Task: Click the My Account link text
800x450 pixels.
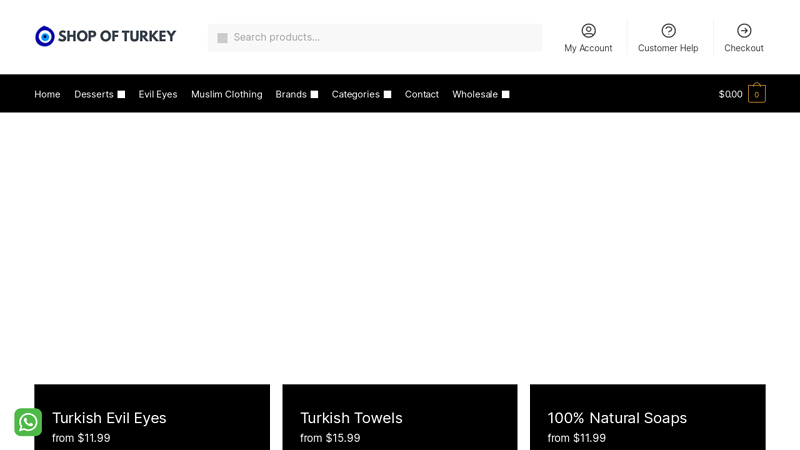Action: [x=588, y=48]
